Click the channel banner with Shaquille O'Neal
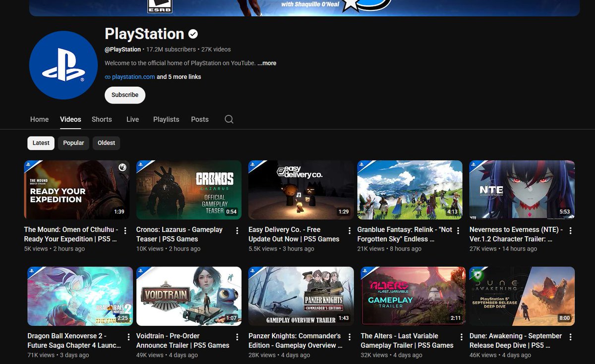This screenshot has width=595, height=364. pyautogui.click(x=304, y=8)
